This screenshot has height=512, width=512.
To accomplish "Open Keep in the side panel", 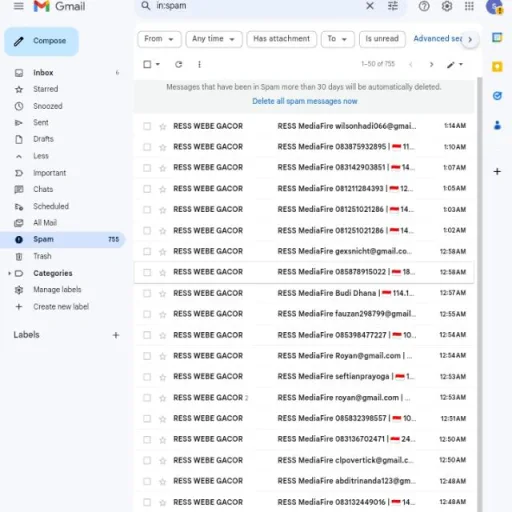I will click(x=497, y=67).
